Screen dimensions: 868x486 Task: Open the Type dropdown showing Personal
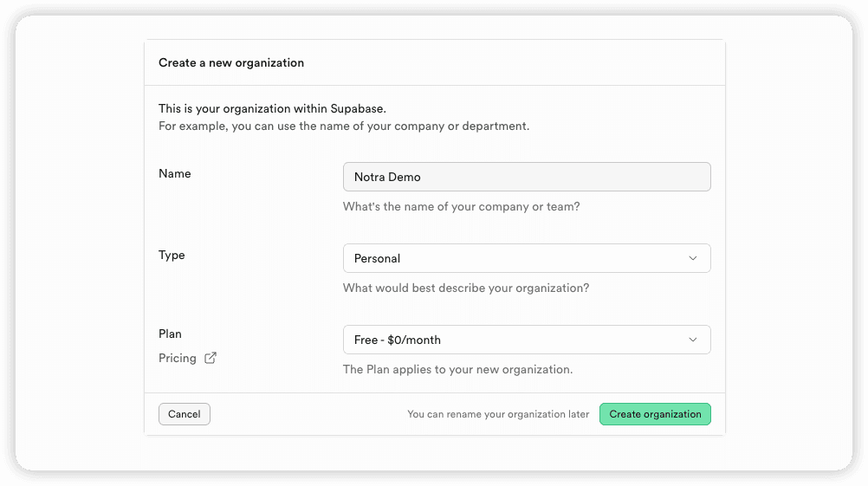pos(526,258)
